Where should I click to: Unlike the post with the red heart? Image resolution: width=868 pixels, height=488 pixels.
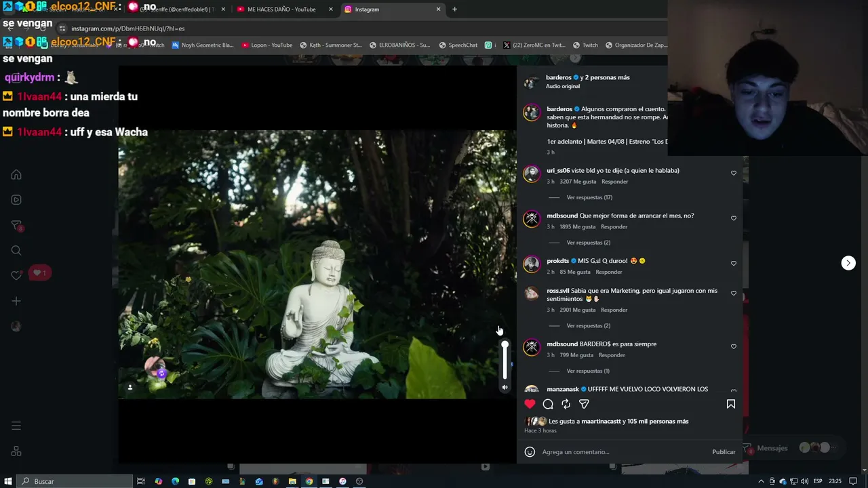(530, 404)
